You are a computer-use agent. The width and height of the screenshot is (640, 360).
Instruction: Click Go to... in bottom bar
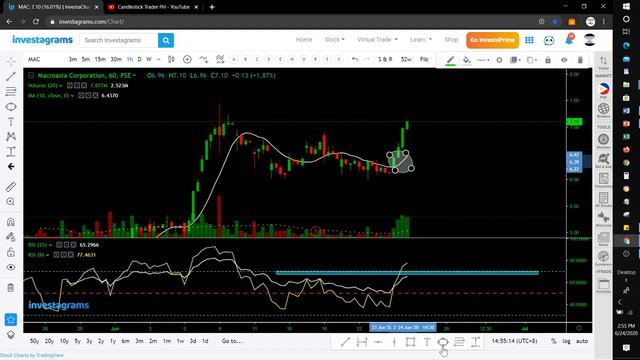point(232,341)
